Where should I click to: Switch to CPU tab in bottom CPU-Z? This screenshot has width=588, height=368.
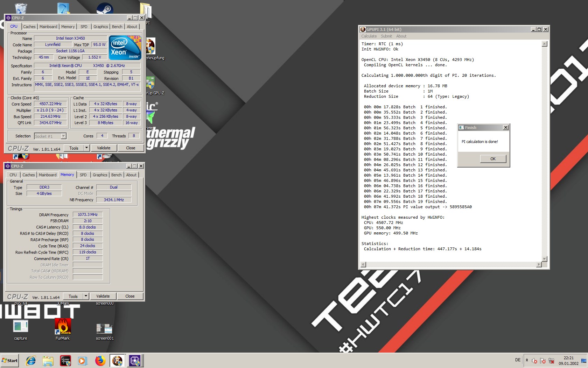pyautogui.click(x=13, y=175)
